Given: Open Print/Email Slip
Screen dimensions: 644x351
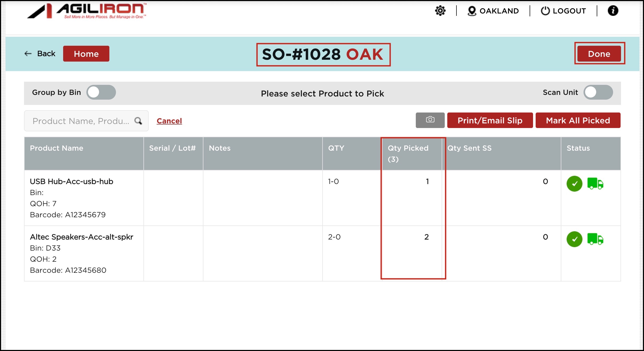Looking at the screenshot, I should coord(490,120).
